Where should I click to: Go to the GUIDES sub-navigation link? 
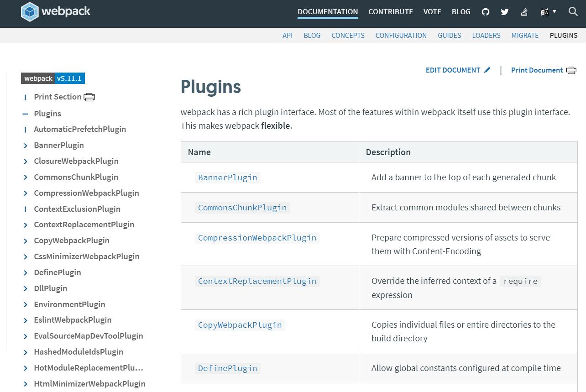tap(450, 35)
